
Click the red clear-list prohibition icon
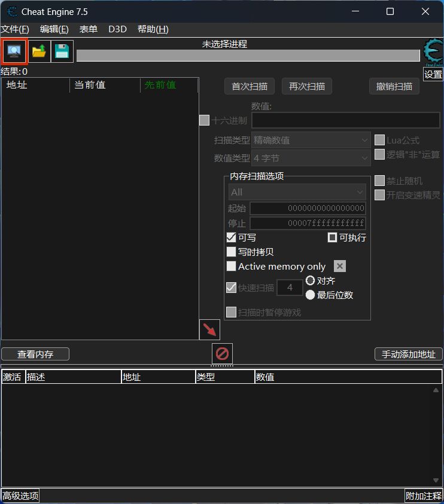pos(223,353)
